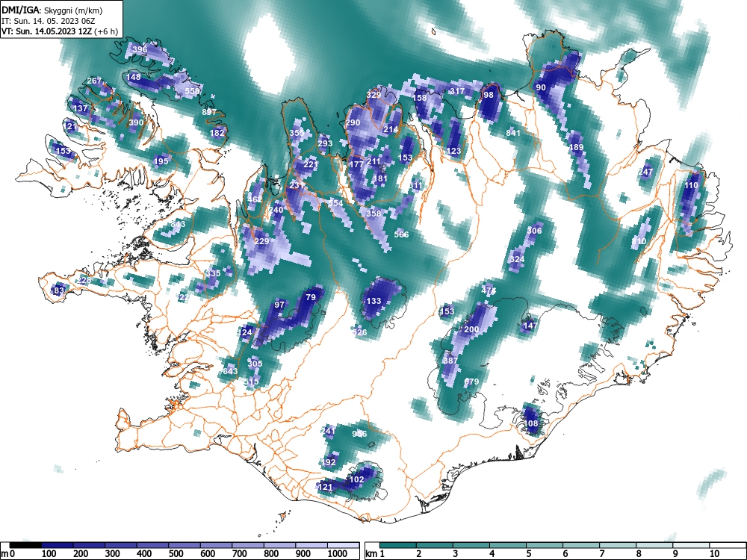Click the visibility value 182
The image size is (747, 560).
coord(217,133)
